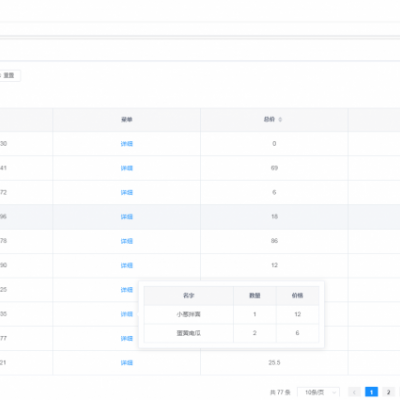Sort by the 总价 column arrows
The height and width of the screenshot is (400, 400).
tap(280, 120)
